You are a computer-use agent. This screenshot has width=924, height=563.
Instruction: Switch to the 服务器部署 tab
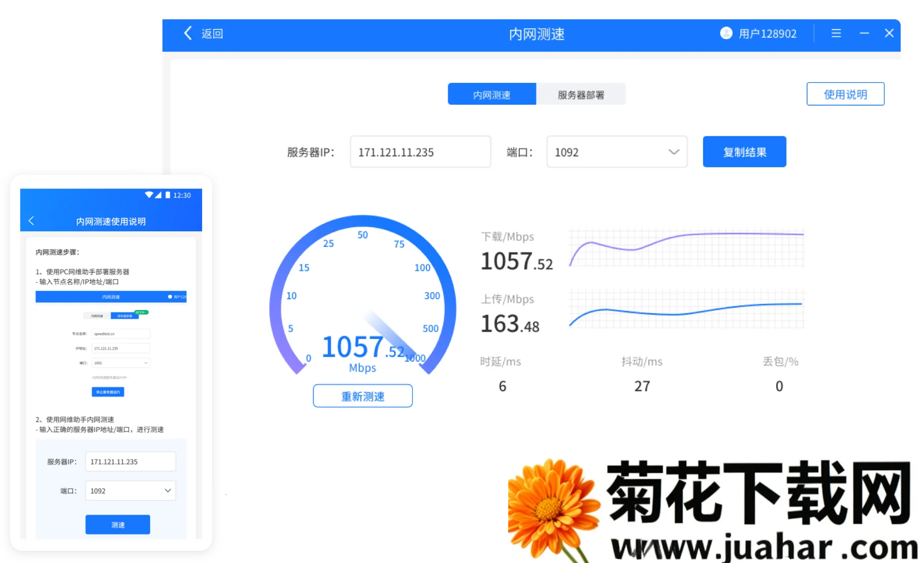[x=581, y=93]
